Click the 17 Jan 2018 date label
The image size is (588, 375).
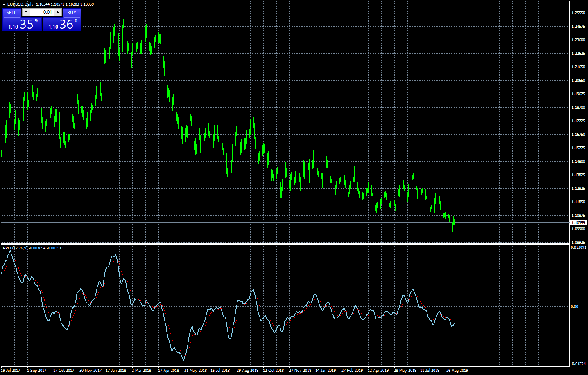tap(116, 371)
